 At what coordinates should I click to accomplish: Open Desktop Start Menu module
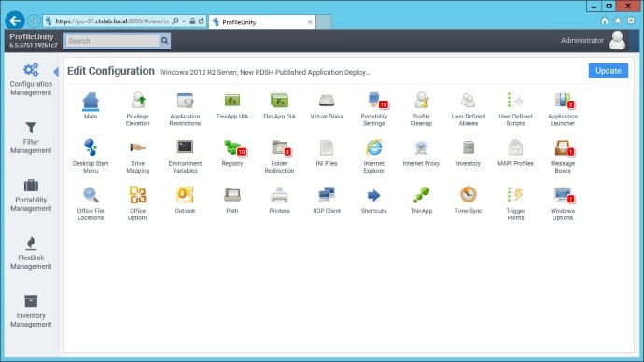(91, 156)
